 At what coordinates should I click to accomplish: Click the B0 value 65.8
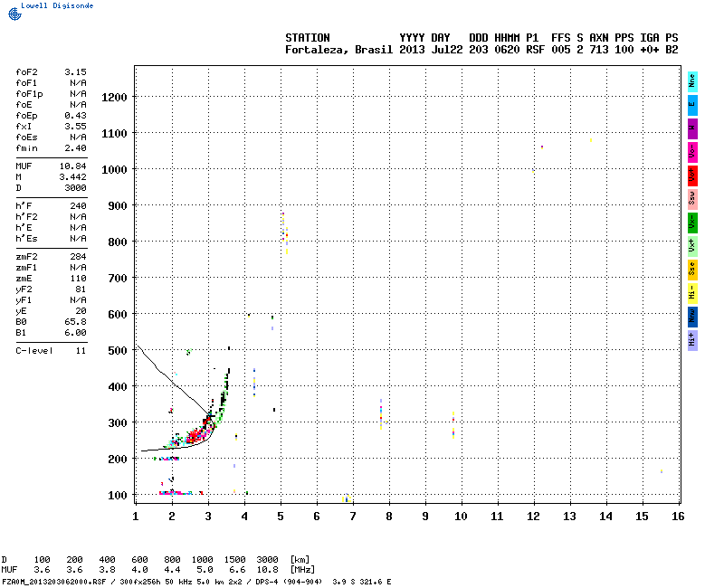(x=75, y=322)
